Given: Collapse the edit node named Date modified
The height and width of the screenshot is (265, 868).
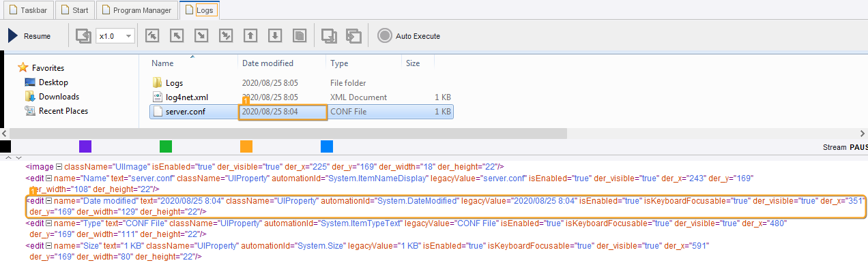Looking at the screenshot, I should pos(48,201).
